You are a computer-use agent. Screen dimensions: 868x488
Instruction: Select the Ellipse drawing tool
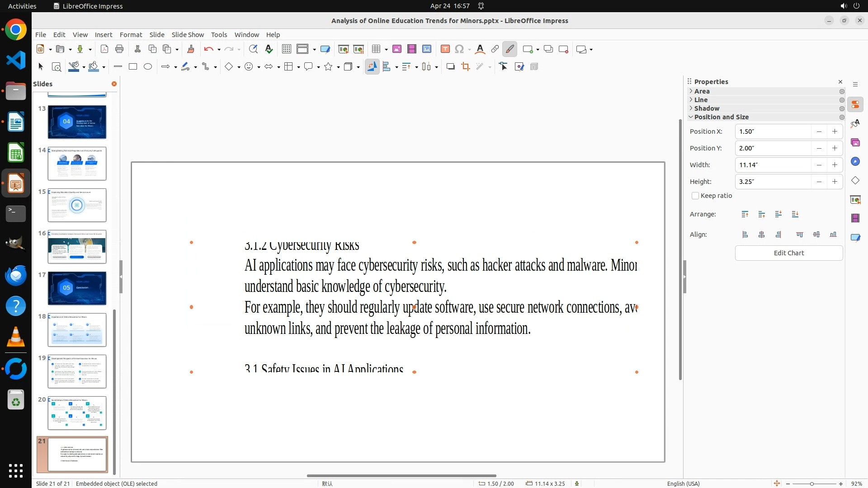(148, 67)
